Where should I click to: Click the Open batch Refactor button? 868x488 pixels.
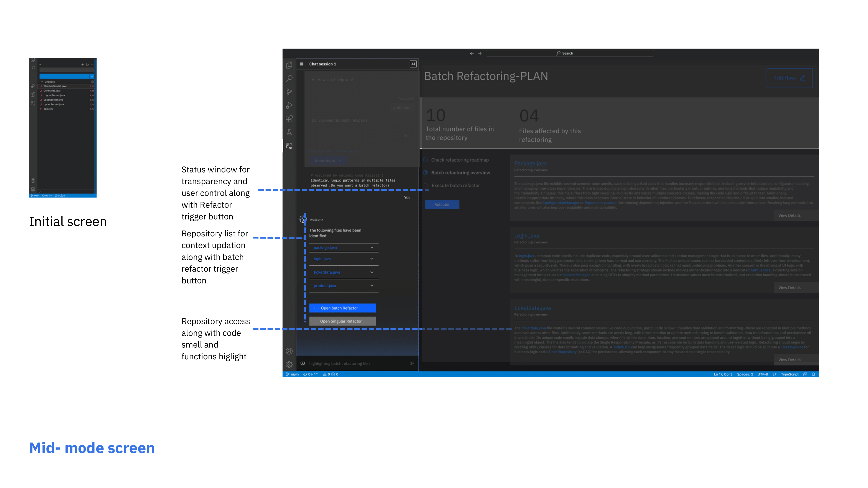(342, 308)
